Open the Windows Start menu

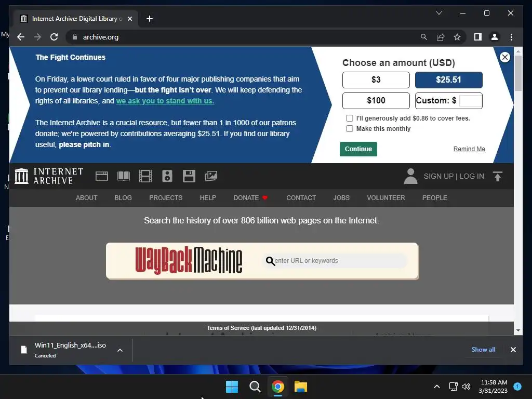[232, 387]
